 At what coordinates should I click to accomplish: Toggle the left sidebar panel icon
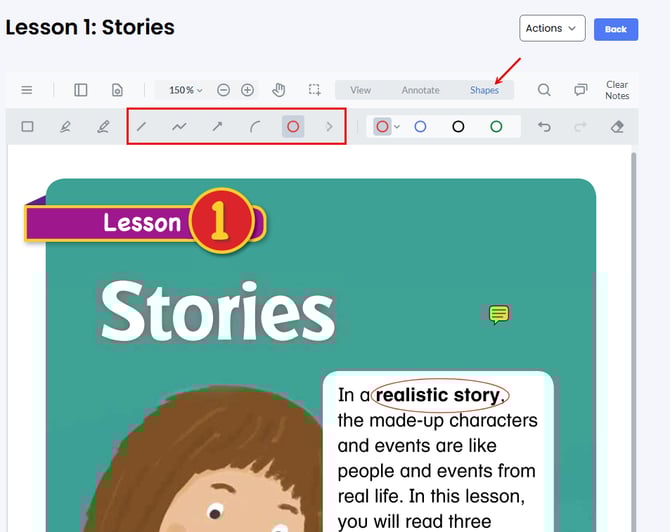tap(81, 90)
